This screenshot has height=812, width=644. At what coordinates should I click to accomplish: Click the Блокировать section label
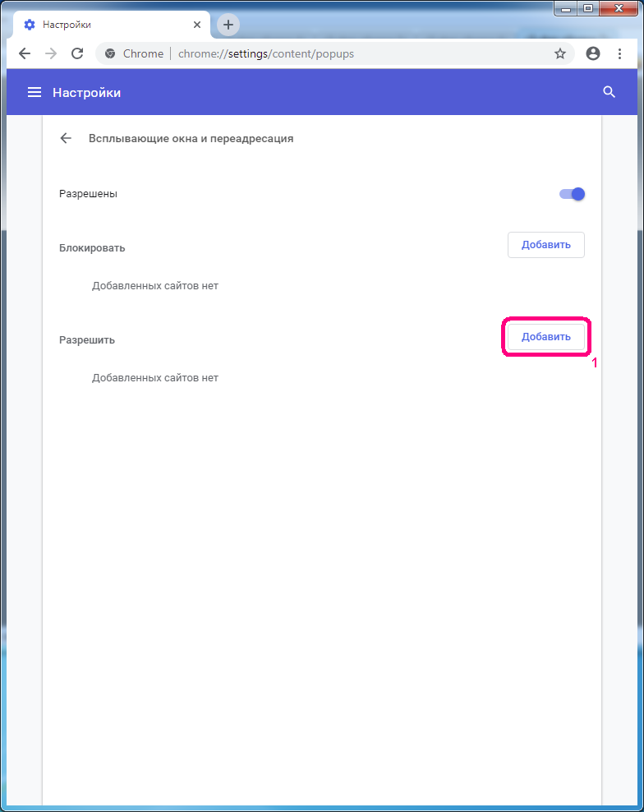tap(92, 248)
